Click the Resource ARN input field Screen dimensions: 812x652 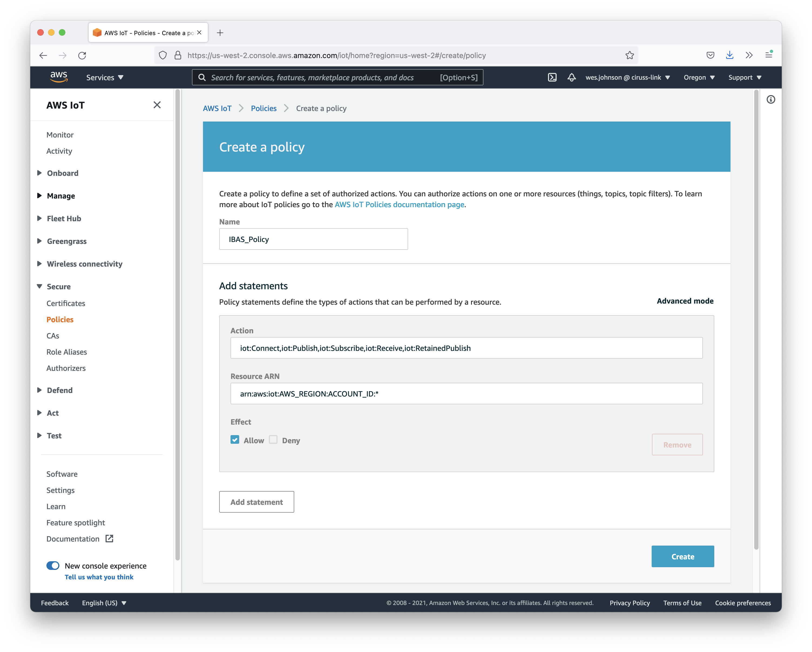point(466,394)
